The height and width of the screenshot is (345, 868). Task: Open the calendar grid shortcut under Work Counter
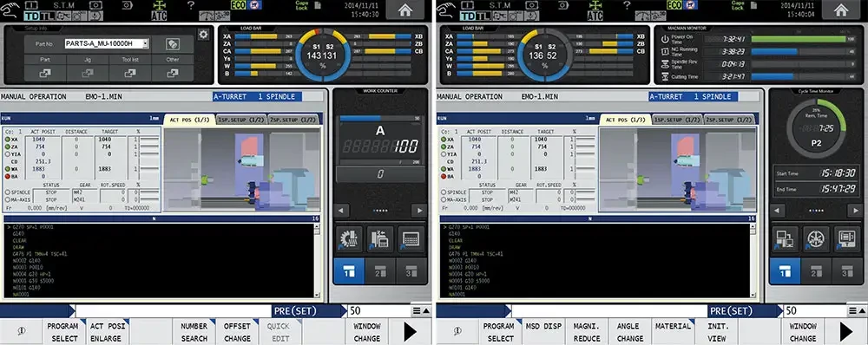(x=411, y=239)
